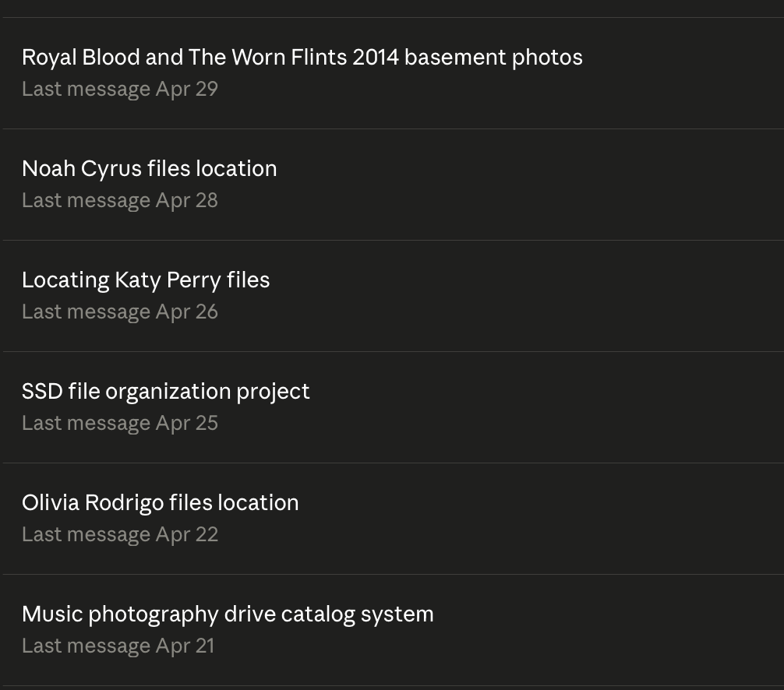Screen dimensions: 784x690
Task: Open the SSD file organization project chat
Action: point(393,407)
